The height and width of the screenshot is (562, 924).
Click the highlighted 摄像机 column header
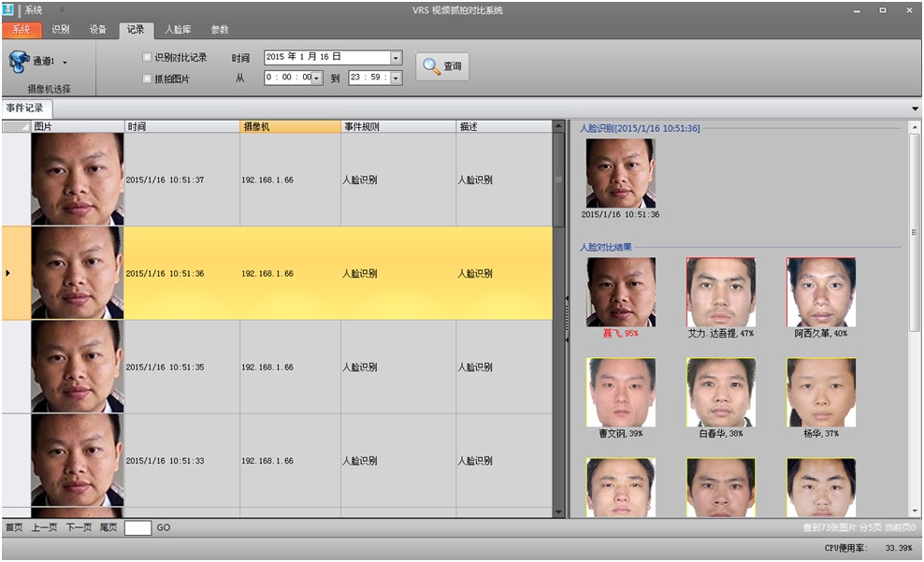[x=290, y=126]
